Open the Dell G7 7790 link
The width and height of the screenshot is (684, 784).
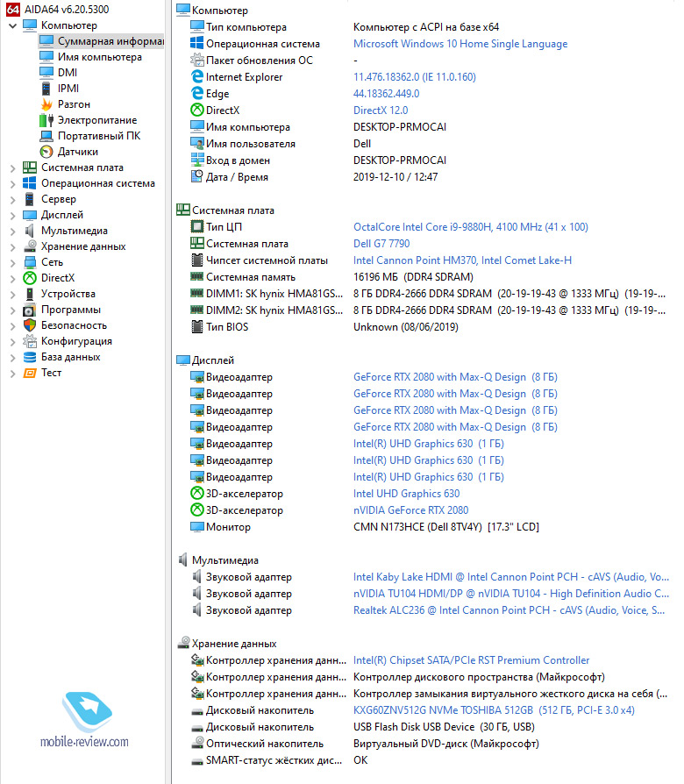coord(381,244)
